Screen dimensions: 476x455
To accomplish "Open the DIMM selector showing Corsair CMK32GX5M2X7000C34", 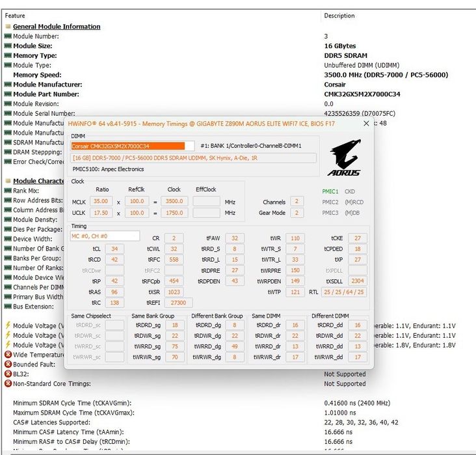I will (x=133, y=146).
